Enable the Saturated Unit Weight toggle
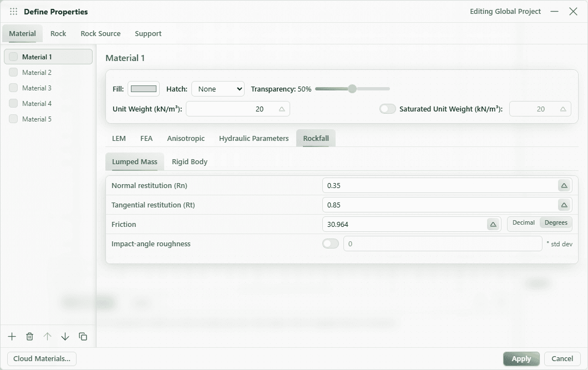 [387, 109]
